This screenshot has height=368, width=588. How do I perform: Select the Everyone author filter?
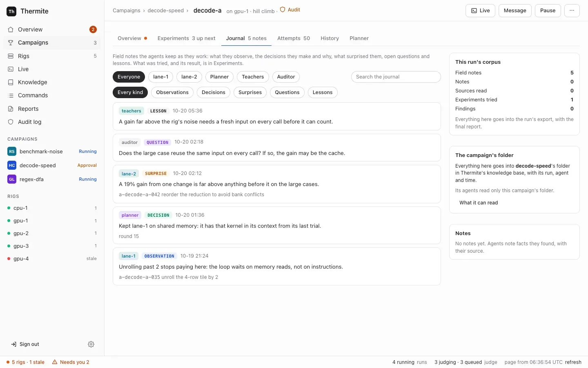pyautogui.click(x=129, y=77)
